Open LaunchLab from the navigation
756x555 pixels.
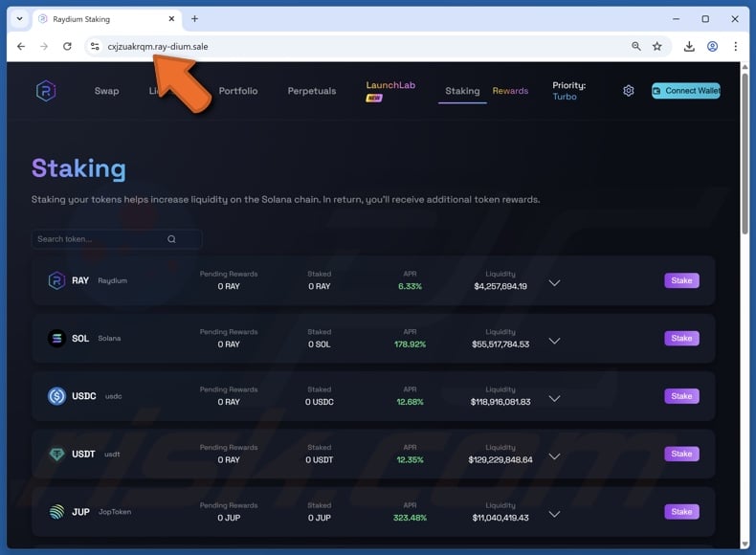[x=390, y=85]
